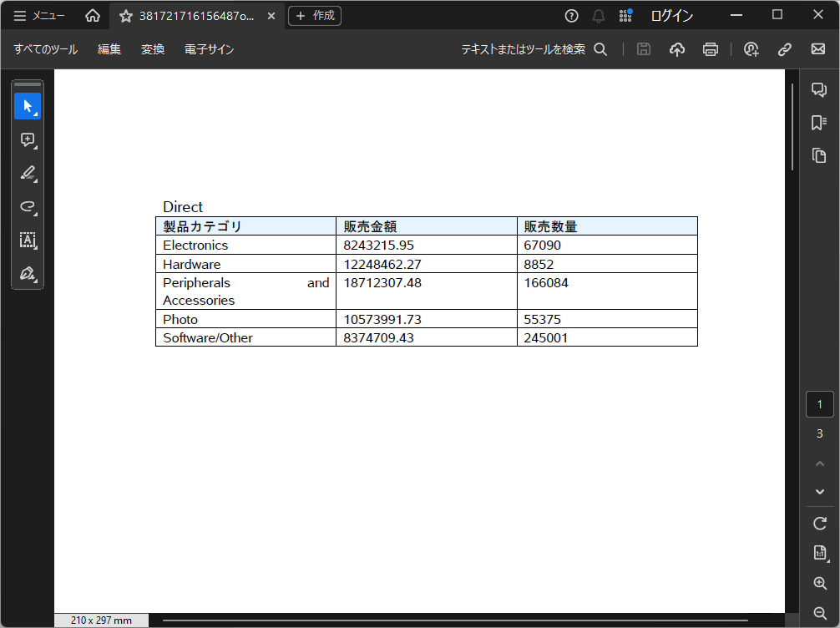Click the quantity 67090
Screen dimensions: 840x628
click(x=542, y=245)
